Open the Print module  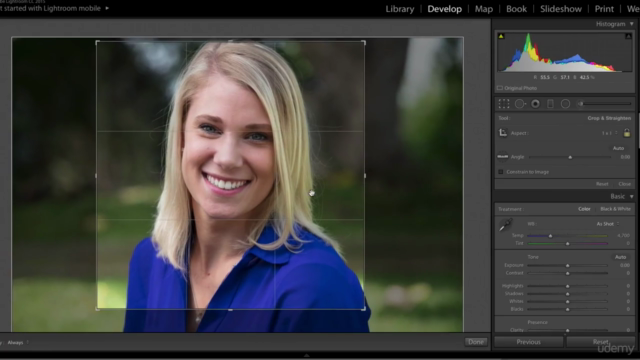604,9
